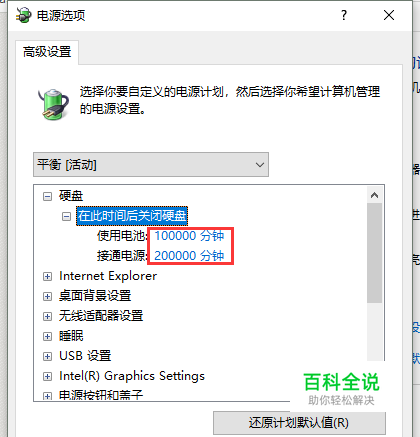Click the scrollbar up arrow in settings list
The image size is (420, 437).
[x=375, y=195]
